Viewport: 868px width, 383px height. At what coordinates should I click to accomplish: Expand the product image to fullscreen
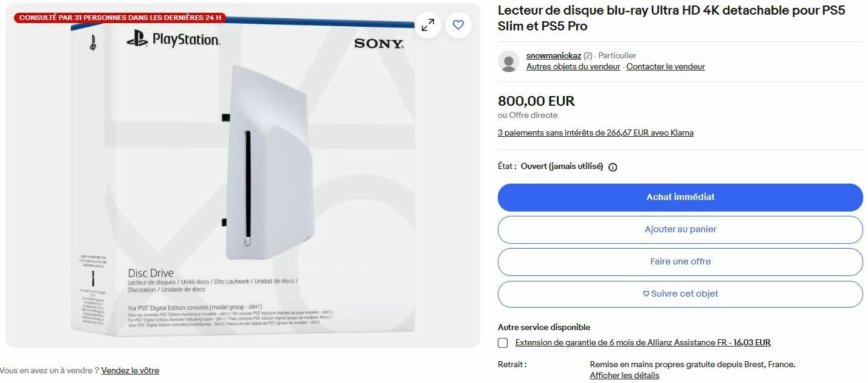click(428, 25)
